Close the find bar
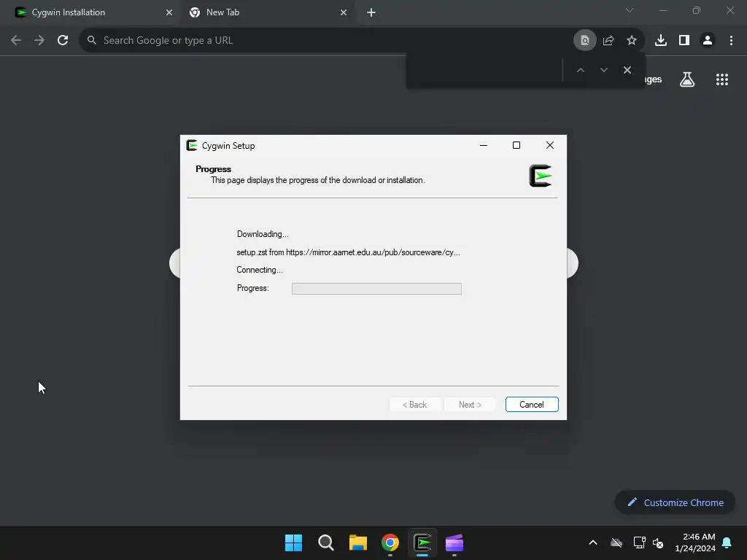The image size is (747, 560). [x=627, y=70]
